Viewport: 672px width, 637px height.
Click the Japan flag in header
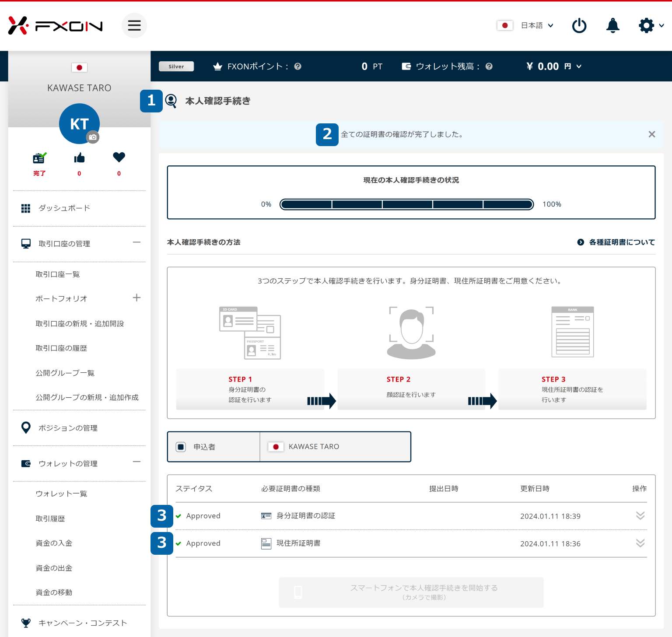tap(505, 25)
